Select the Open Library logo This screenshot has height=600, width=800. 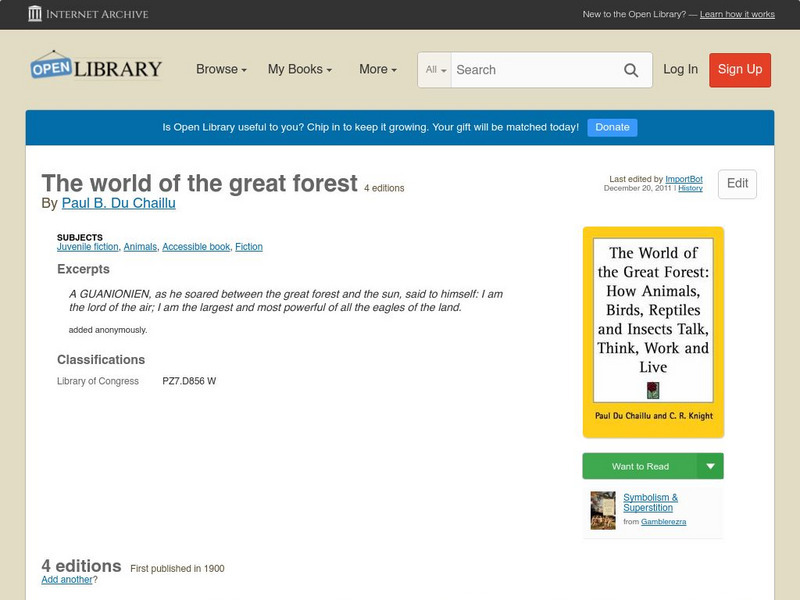click(95, 67)
